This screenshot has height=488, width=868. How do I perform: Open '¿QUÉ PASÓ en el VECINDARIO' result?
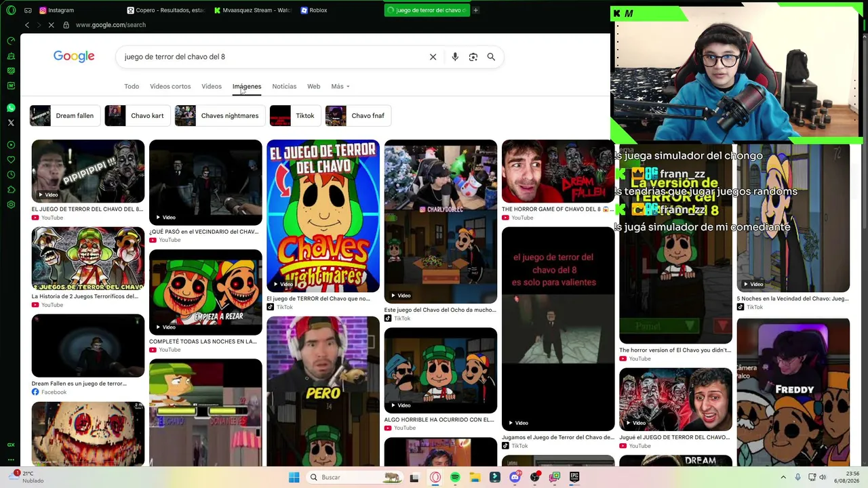204,232
